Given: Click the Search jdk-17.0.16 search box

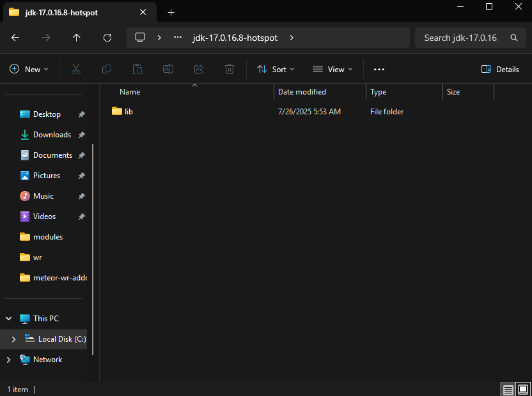Looking at the screenshot, I should [462, 38].
